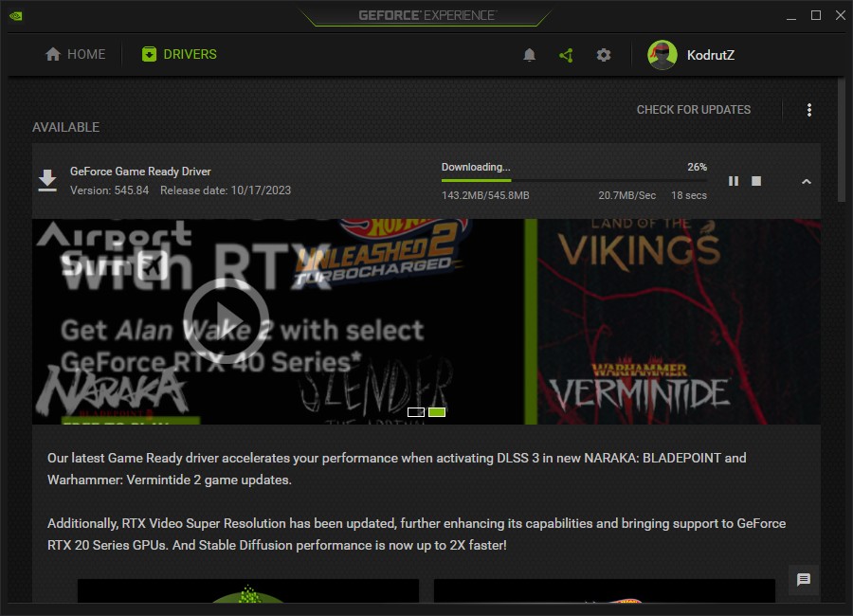The width and height of the screenshot is (853, 616).
Task: Collapse the Game Ready Driver details
Action: click(807, 181)
